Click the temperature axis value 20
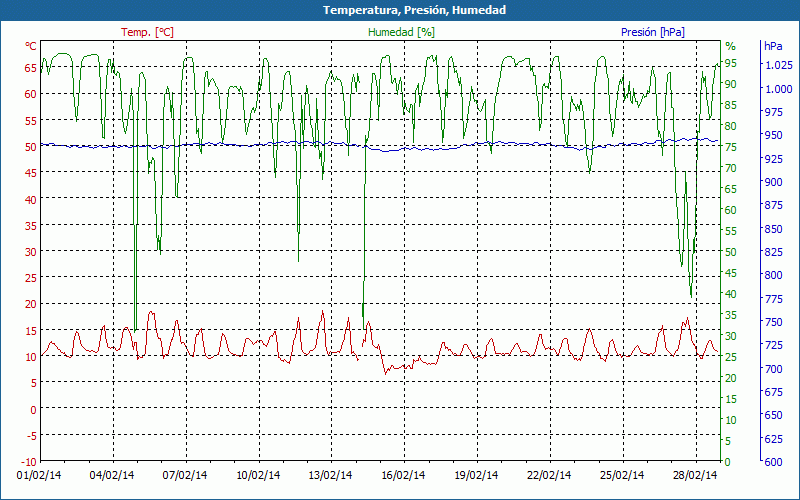The height and width of the screenshot is (500, 800). click(31, 304)
